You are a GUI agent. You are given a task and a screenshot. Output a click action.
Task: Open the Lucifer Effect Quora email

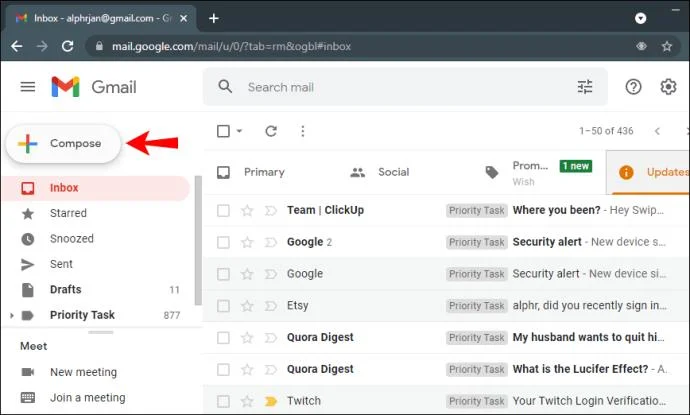coord(445,369)
